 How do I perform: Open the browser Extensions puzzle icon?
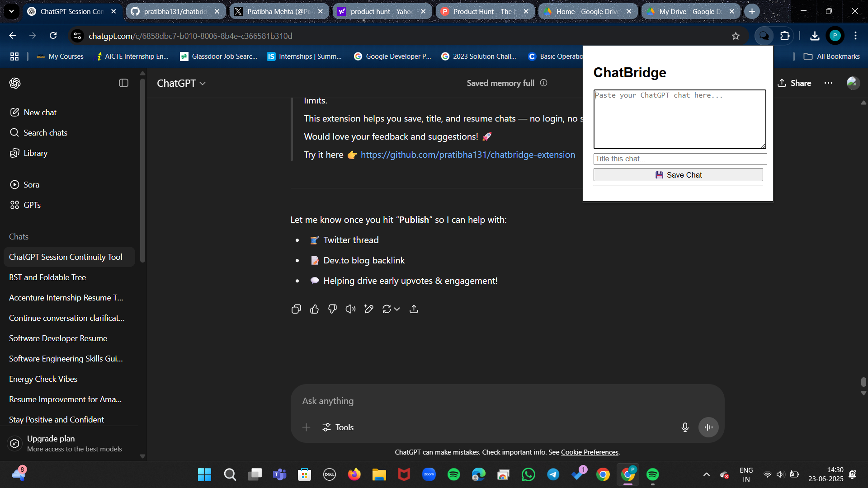pos(785,36)
